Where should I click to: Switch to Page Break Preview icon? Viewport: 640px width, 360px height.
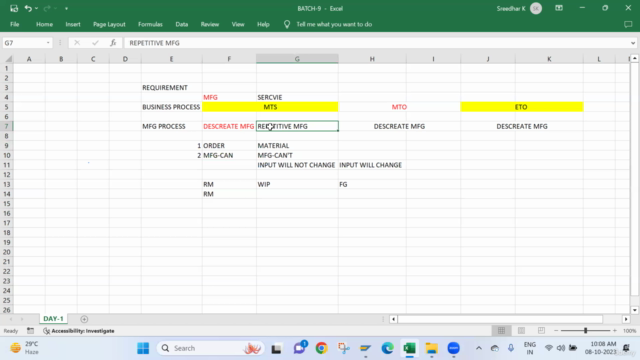tap(541, 331)
